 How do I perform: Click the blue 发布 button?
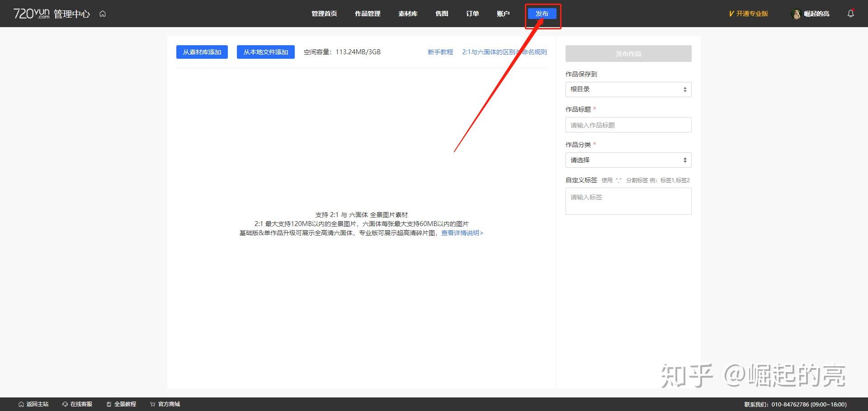pos(542,14)
